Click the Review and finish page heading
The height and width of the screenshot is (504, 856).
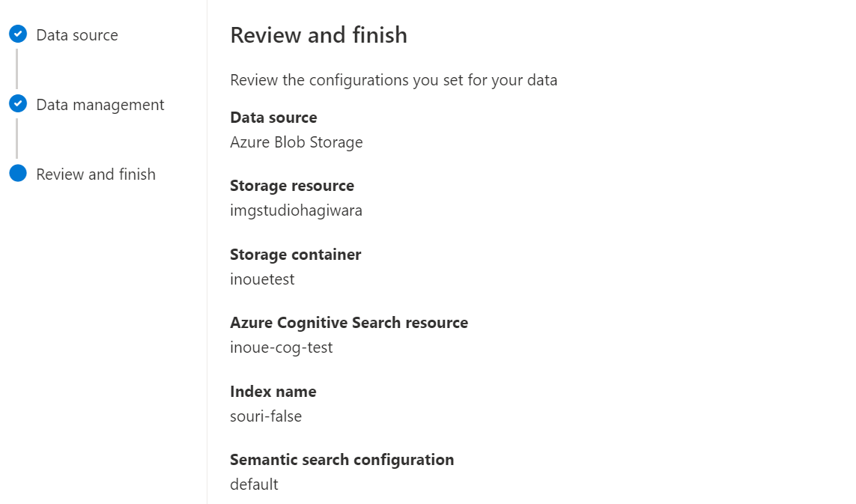[318, 35]
